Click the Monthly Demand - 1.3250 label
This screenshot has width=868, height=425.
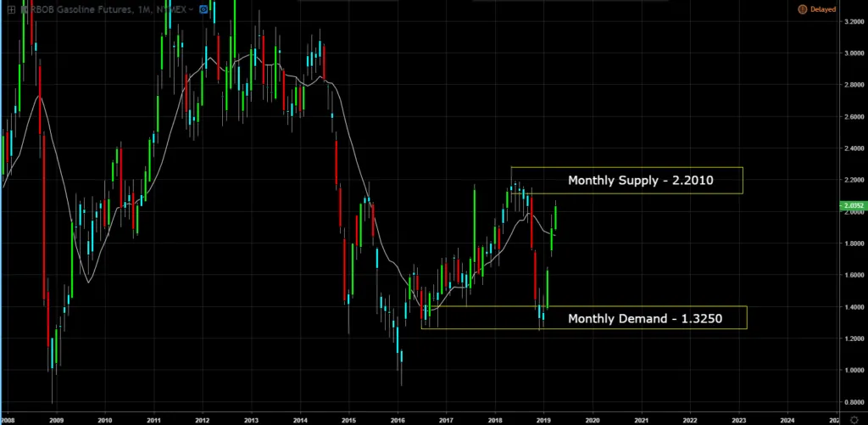tap(645, 319)
